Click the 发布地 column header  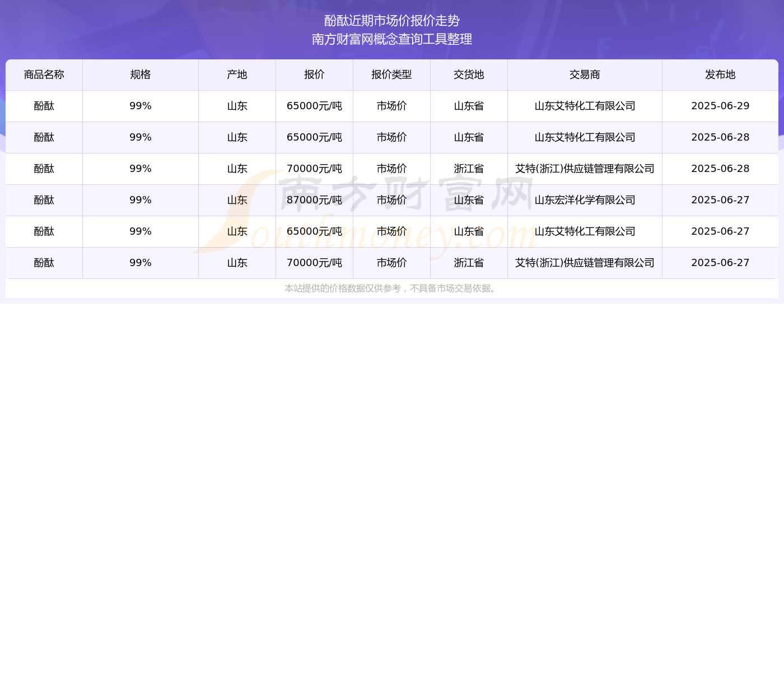pos(720,75)
